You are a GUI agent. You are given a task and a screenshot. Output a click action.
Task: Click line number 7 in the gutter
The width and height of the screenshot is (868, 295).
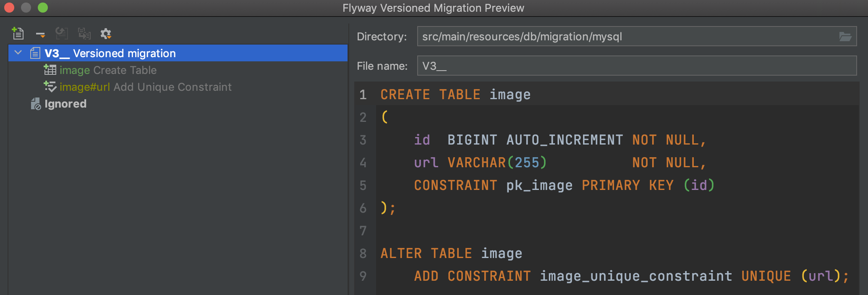(363, 231)
